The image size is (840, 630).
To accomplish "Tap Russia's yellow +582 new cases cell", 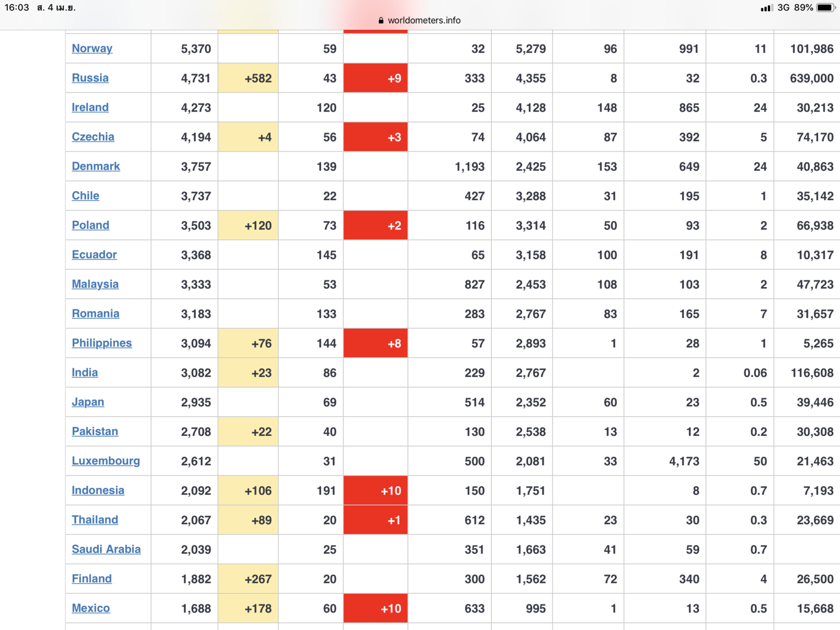I will click(248, 78).
